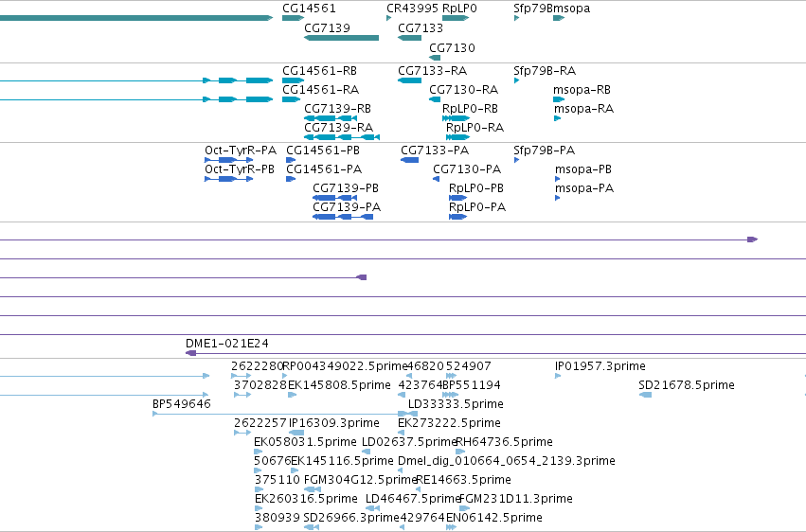Click the RpLP0-PB protein label

tap(476, 188)
